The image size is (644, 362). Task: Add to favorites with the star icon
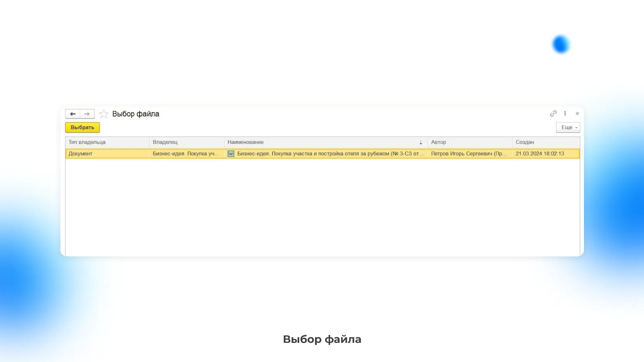(x=103, y=114)
